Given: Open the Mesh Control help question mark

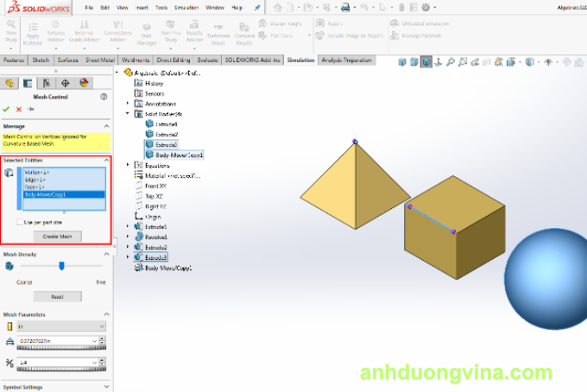Looking at the screenshot, I should (x=104, y=97).
